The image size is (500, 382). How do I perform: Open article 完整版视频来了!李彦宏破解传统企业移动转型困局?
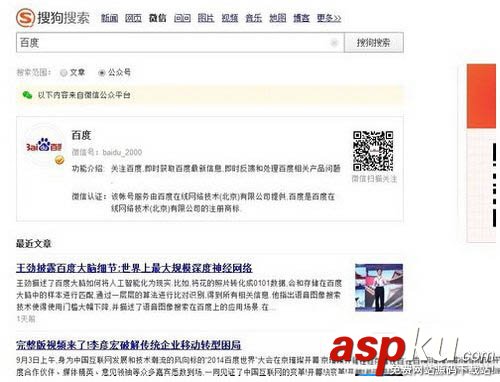click(128, 345)
